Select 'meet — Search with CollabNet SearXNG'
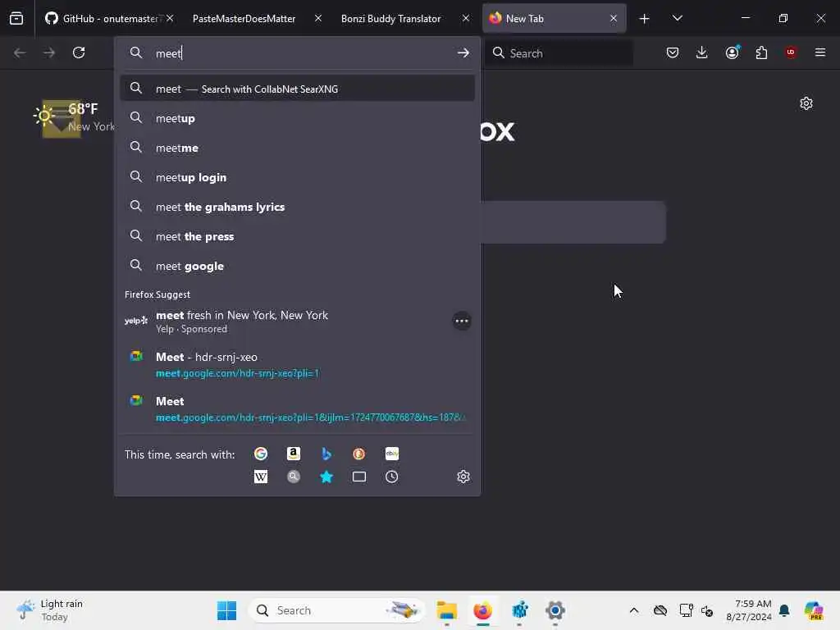840x630 pixels. (297, 89)
